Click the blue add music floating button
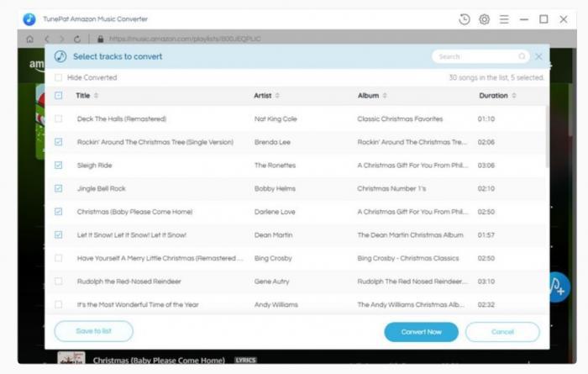Image resolution: width=588 pixels, height=374 pixels. (559, 287)
